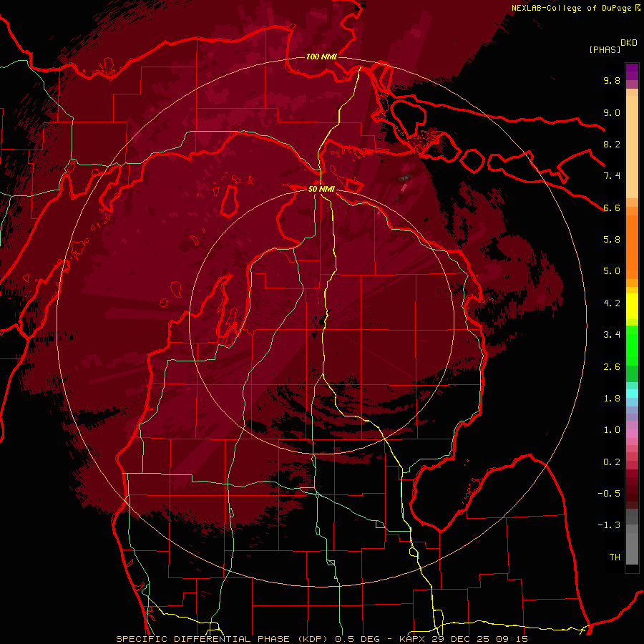Click the DKD legend header label

click(629, 43)
